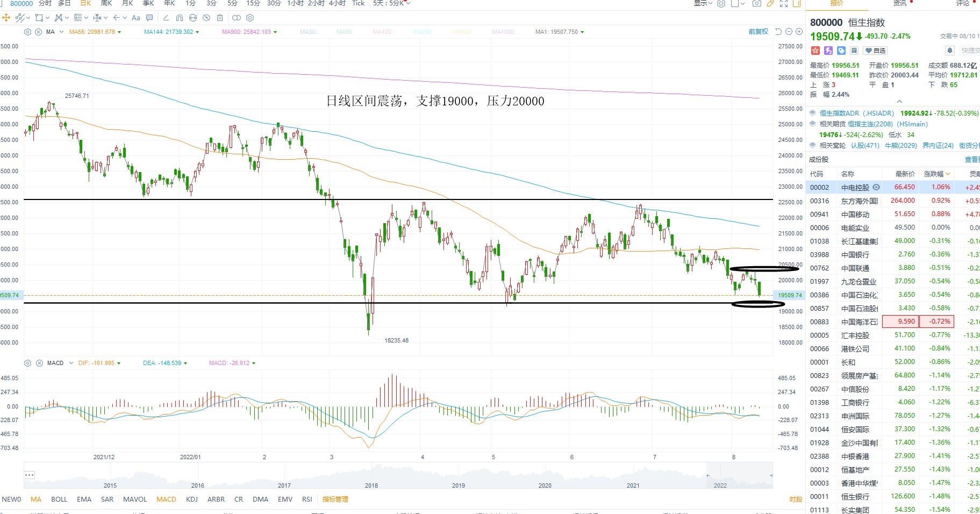
Task: Open the 资讯 news tab
Action: click(900, 3)
